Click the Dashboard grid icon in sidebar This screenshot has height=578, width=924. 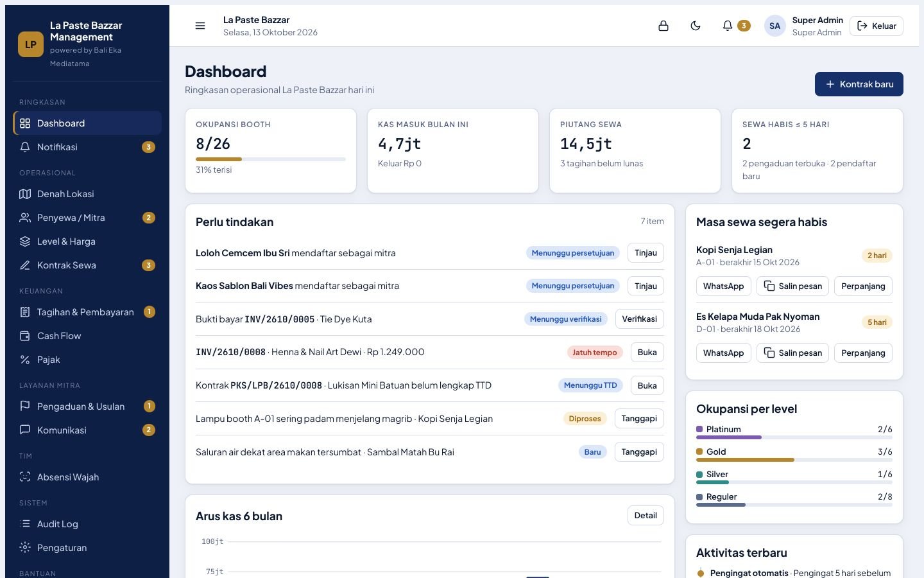pos(25,123)
